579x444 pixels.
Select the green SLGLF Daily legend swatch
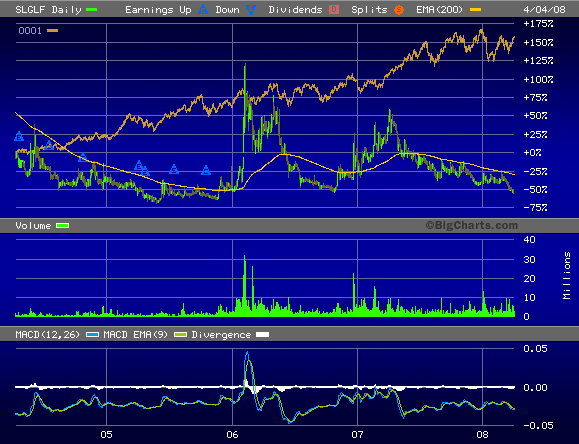coord(91,10)
